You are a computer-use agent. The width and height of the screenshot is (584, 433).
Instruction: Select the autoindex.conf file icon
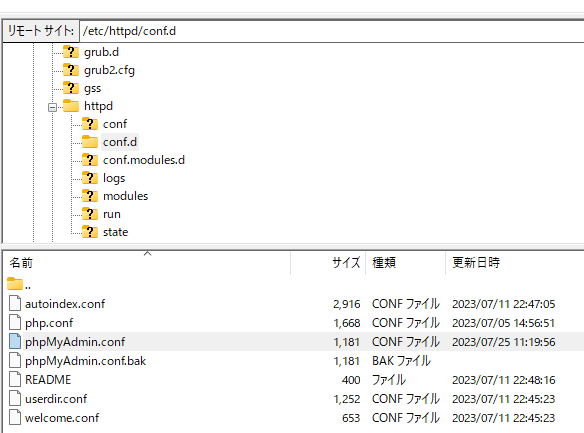[15, 303]
